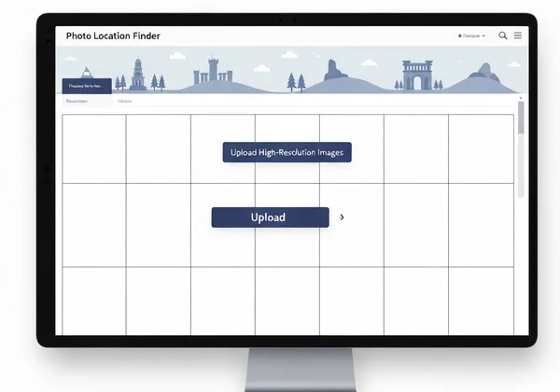Open the hamburger menu icon
The image size is (560, 392).
tap(518, 35)
